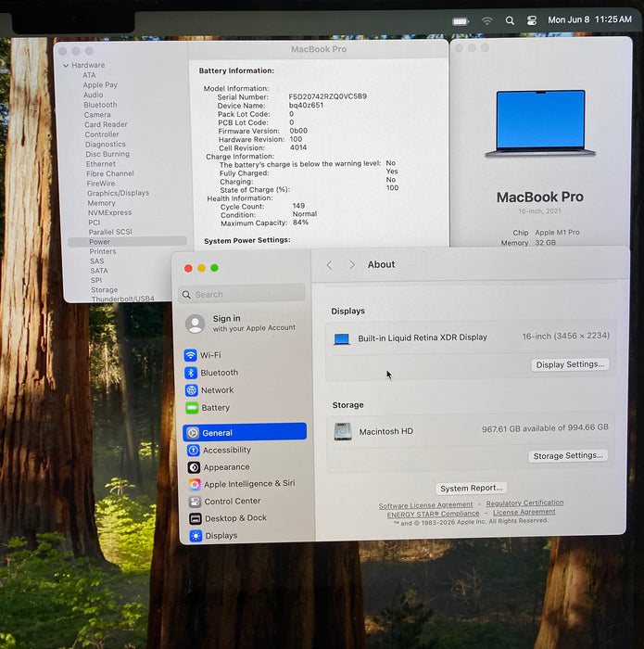Screen dimensions: 644x649
Task: Select Audio in the Hardware list
Action: point(93,95)
